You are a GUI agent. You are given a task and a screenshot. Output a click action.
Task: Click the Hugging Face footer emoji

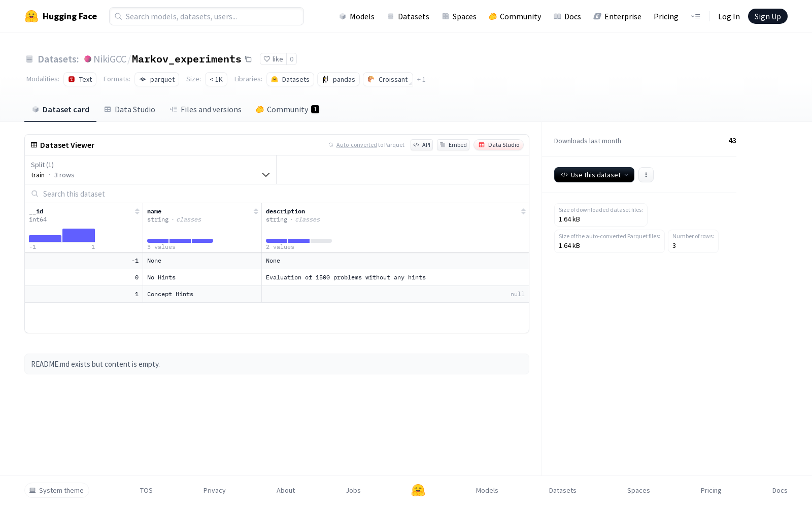(x=418, y=490)
